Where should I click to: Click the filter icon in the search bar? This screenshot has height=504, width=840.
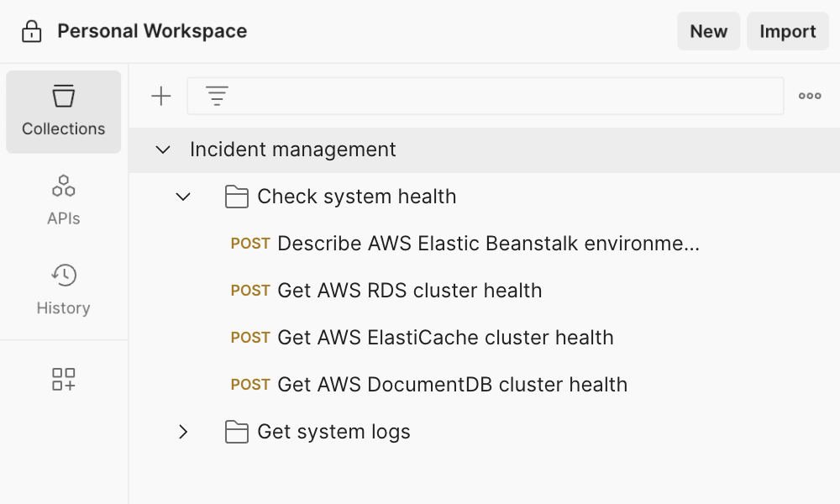(217, 97)
